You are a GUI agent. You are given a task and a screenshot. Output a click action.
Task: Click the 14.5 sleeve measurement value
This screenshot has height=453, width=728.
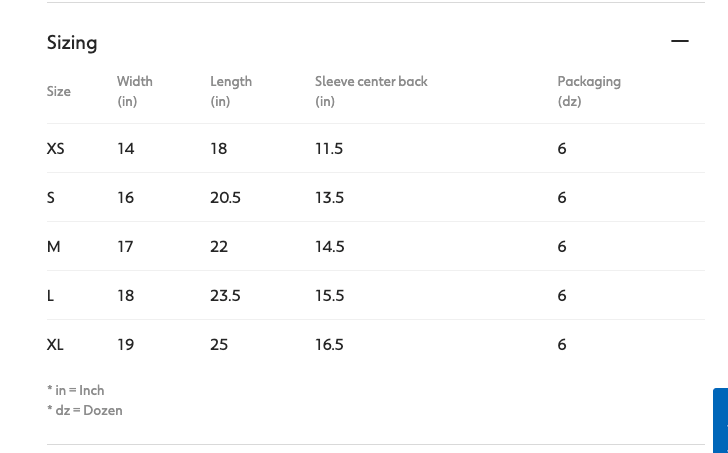(x=330, y=246)
